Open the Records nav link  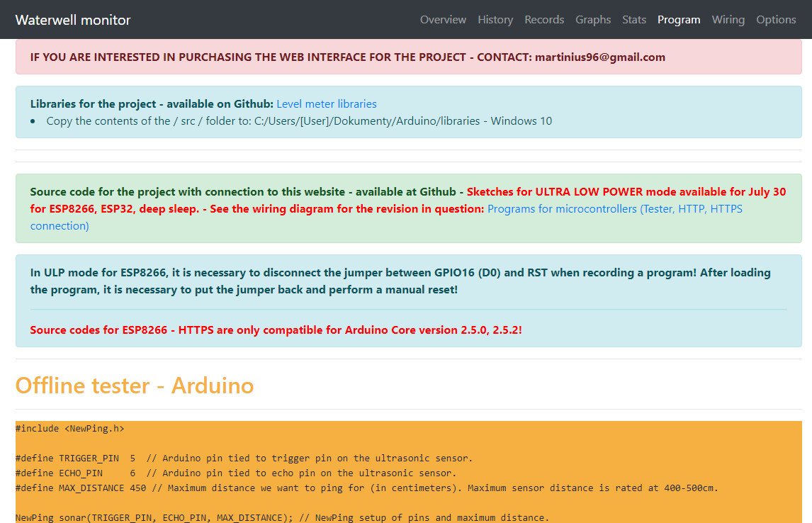tap(544, 20)
